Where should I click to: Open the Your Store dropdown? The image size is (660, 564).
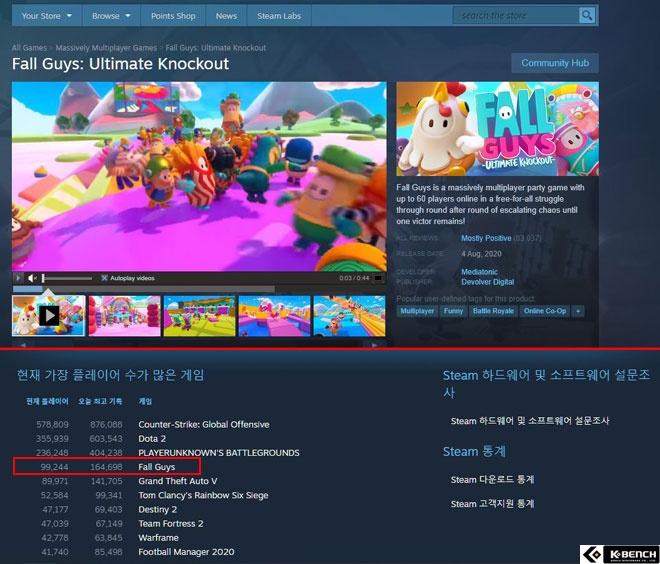pos(47,16)
